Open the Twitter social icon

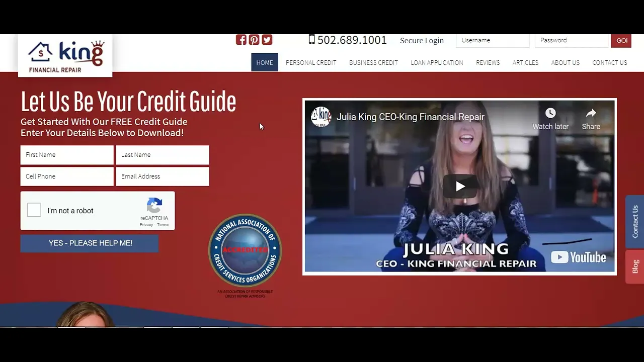pos(267,40)
